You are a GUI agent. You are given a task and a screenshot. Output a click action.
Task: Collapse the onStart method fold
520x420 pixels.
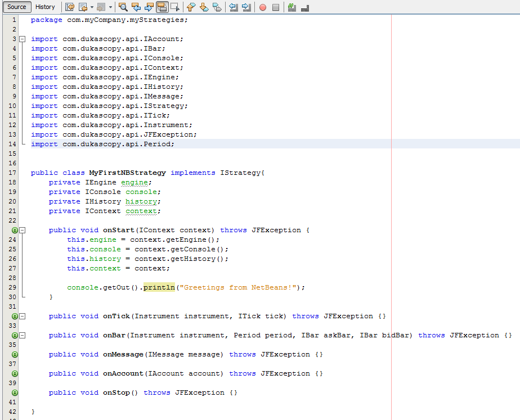22,230
